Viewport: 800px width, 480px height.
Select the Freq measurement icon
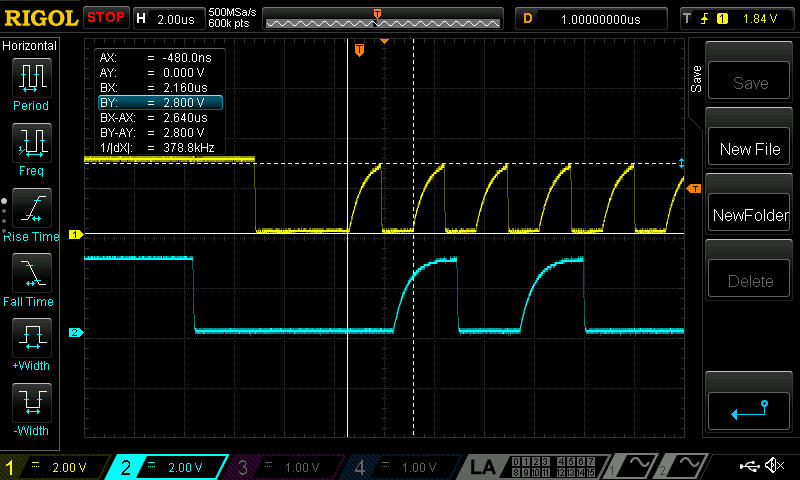[32, 143]
